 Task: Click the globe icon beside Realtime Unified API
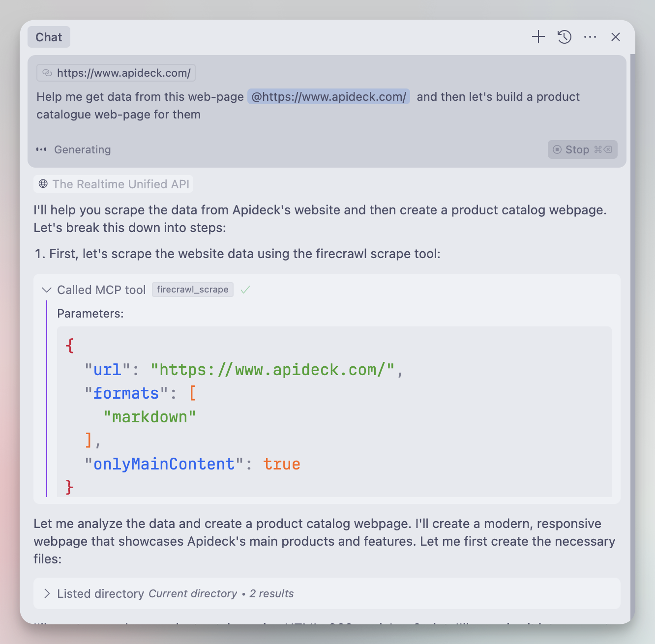point(43,184)
